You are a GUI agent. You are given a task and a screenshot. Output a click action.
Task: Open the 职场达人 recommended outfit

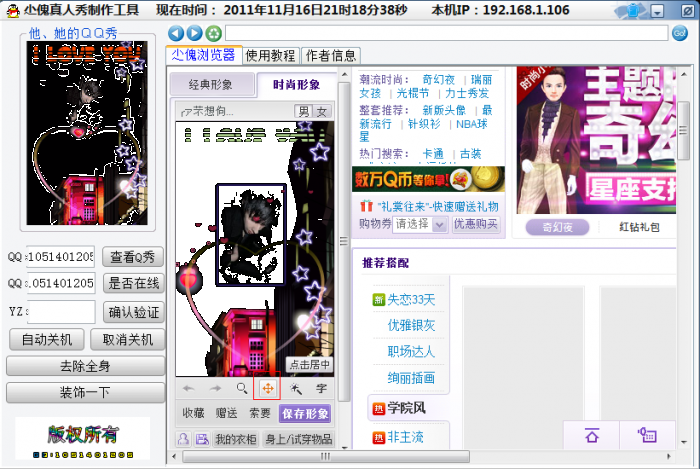[x=411, y=352]
